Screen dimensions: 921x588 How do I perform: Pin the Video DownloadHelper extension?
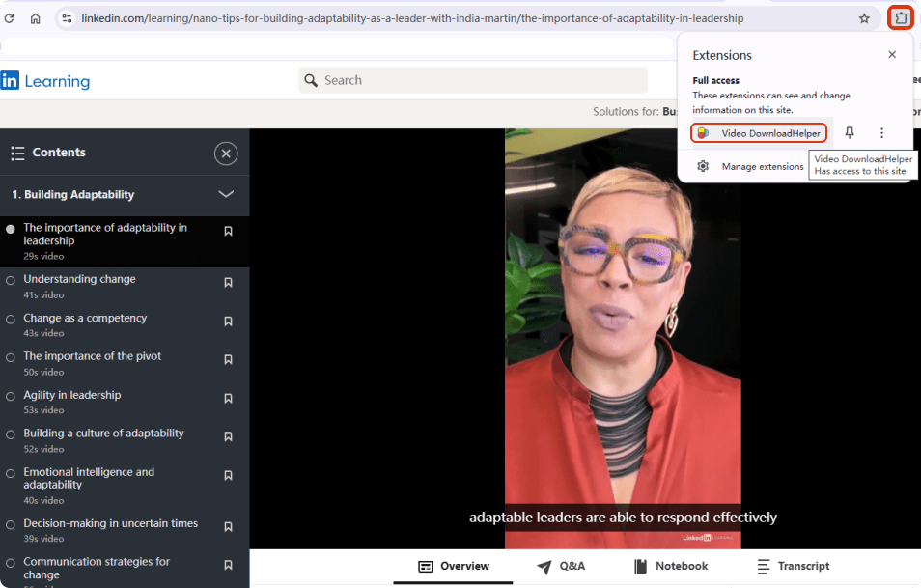point(850,133)
